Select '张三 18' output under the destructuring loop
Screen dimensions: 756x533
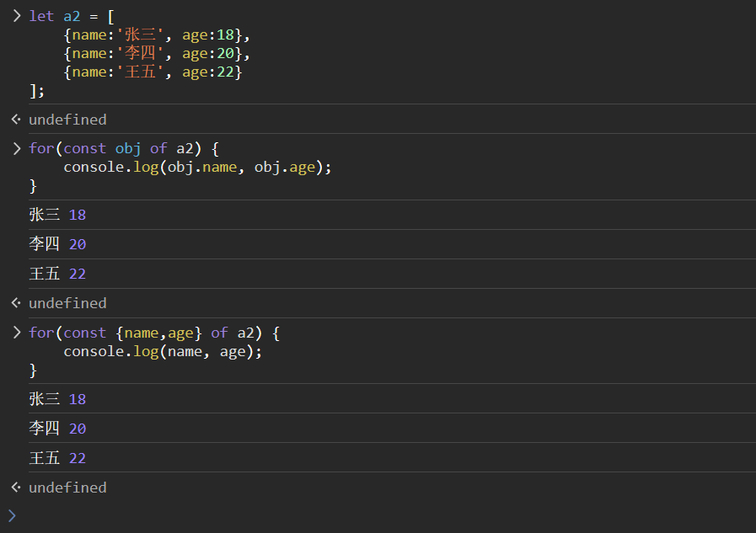57,399
